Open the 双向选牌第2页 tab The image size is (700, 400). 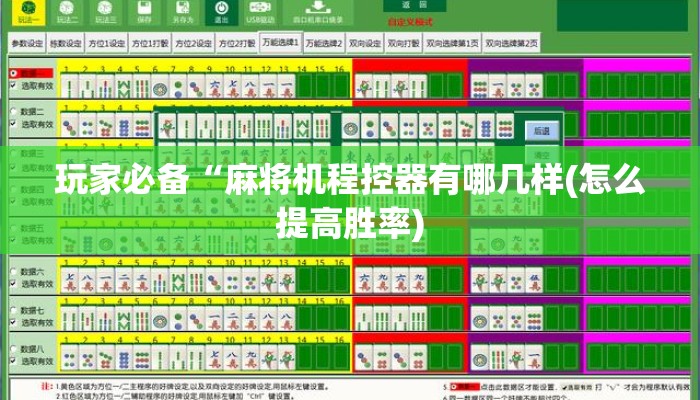tap(511, 43)
